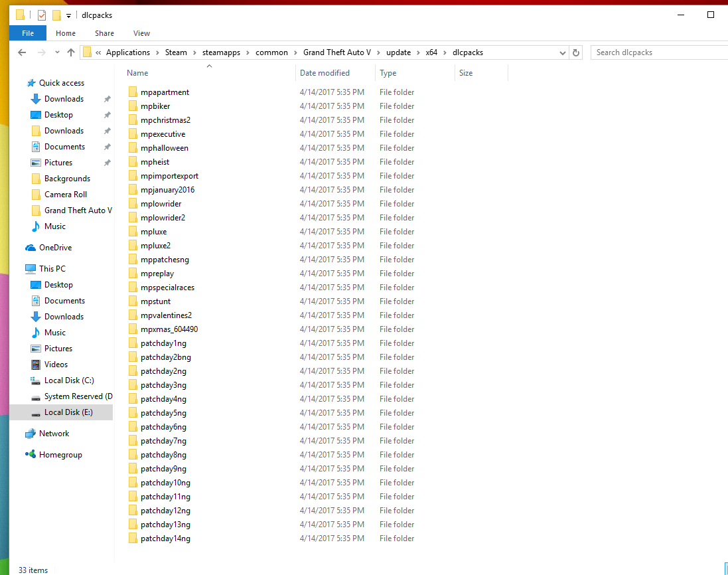Viewport: 728px width, 575px height.
Task: Select the mpspecialraces folder
Action: click(x=167, y=287)
